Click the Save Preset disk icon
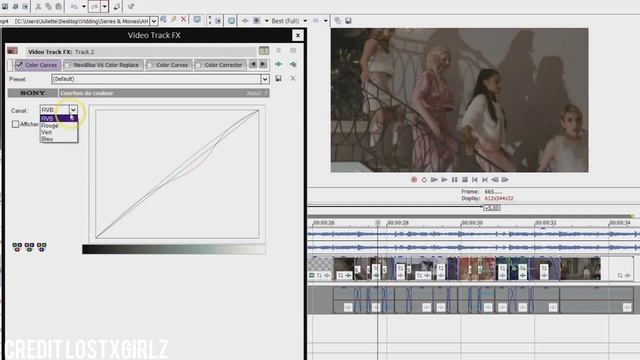Image resolution: width=640 pixels, height=360 pixels. (x=278, y=78)
